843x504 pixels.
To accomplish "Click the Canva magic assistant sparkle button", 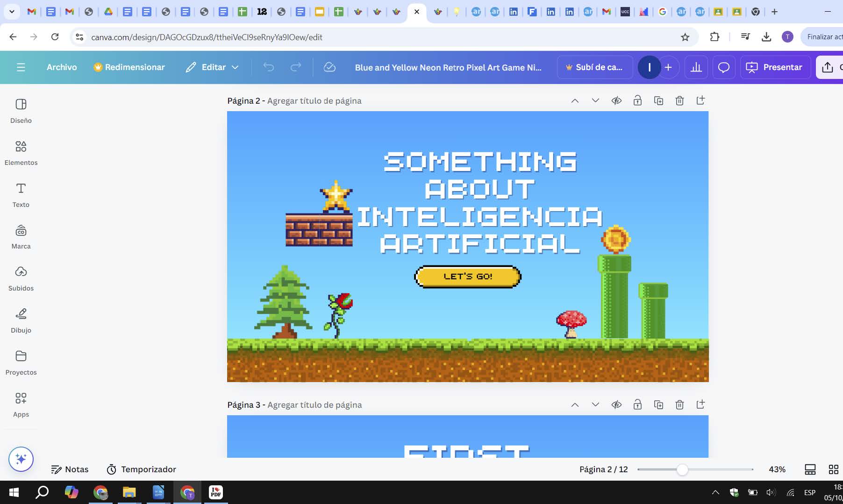I will pyautogui.click(x=21, y=459).
